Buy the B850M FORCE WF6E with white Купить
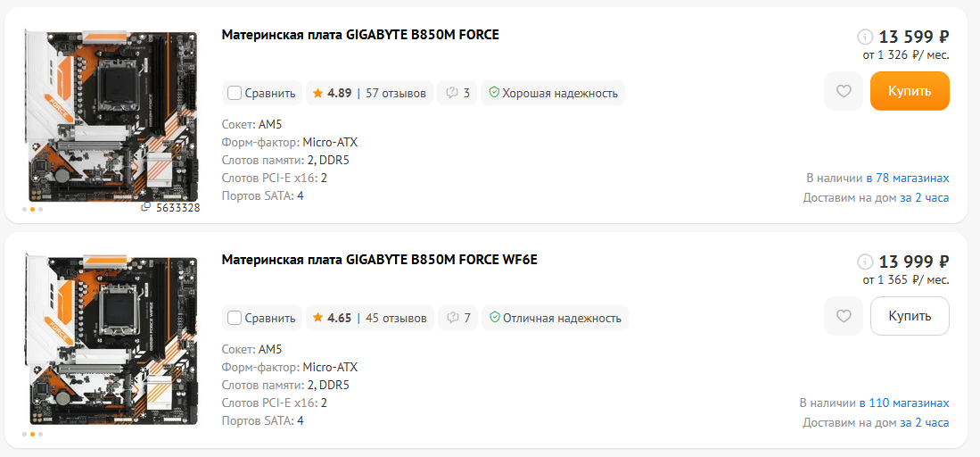 coord(910,316)
